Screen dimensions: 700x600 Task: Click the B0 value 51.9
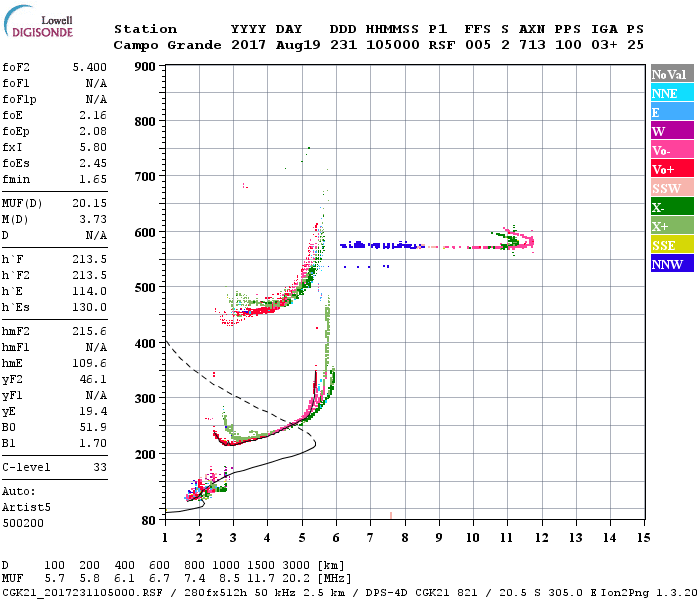pos(93,427)
